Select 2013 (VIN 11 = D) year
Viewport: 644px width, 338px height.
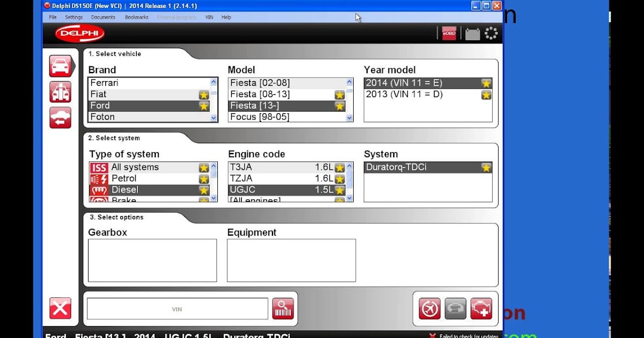tap(428, 94)
